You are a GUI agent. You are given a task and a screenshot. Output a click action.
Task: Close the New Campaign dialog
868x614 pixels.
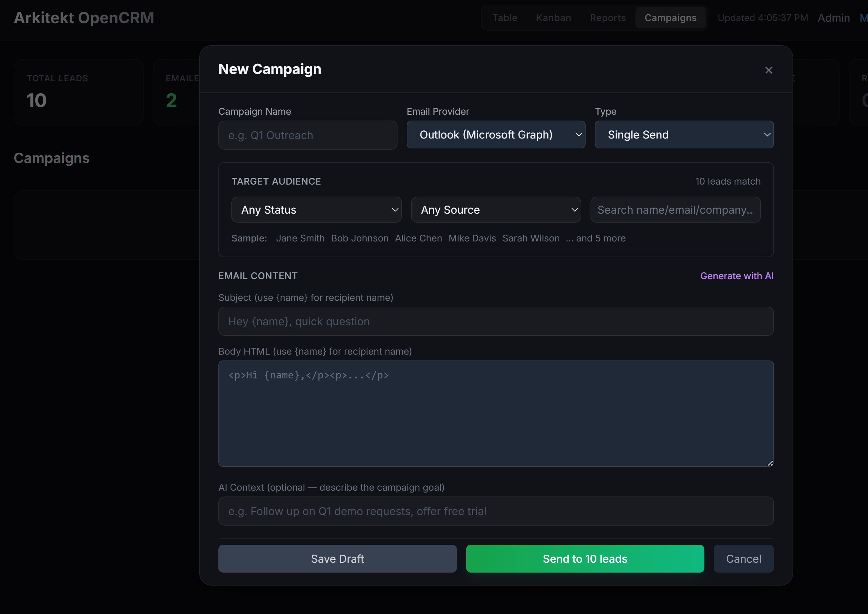pyautogui.click(x=768, y=70)
